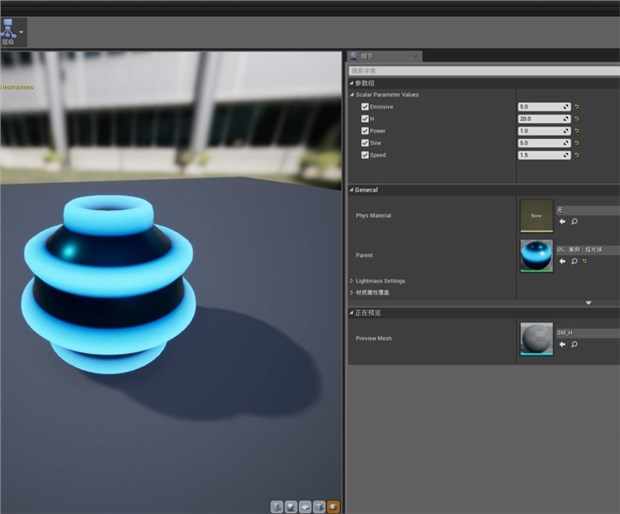Collapse the 正在预览 previewing section

click(351, 313)
